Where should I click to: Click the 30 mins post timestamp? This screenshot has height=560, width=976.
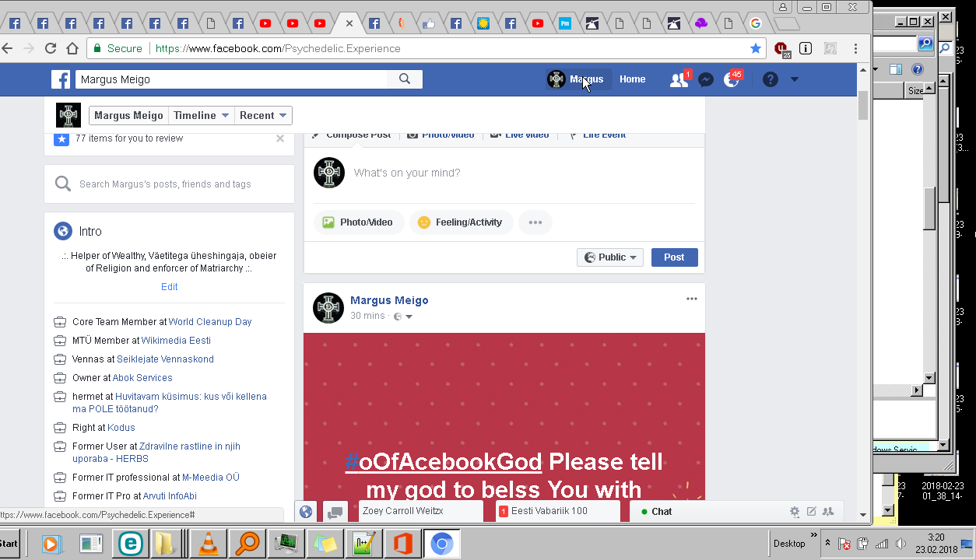coord(367,316)
